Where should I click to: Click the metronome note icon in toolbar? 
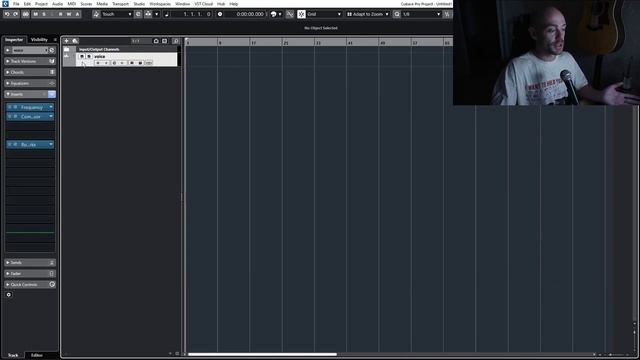pos(166,14)
